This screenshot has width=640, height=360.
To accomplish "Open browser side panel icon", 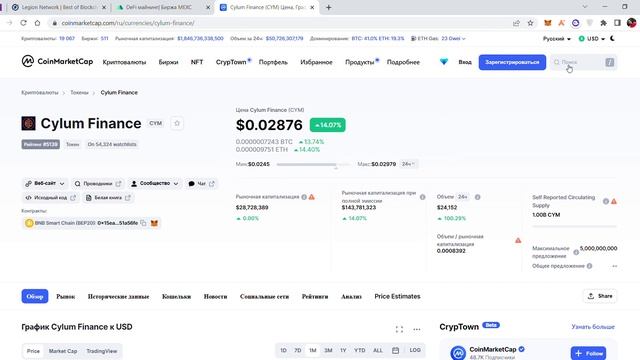I will 617,23.
